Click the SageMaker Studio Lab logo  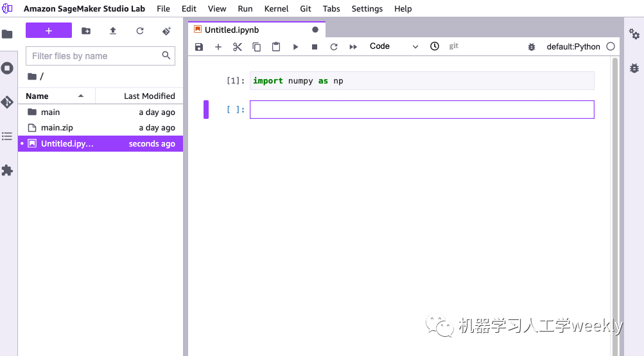[x=8, y=8]
